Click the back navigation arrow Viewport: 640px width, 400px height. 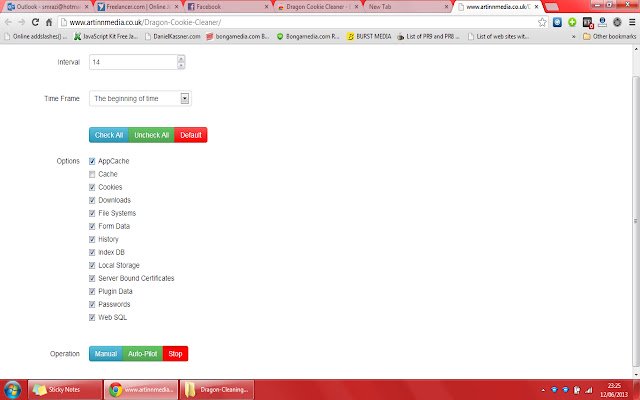click(x=8, y=22)
